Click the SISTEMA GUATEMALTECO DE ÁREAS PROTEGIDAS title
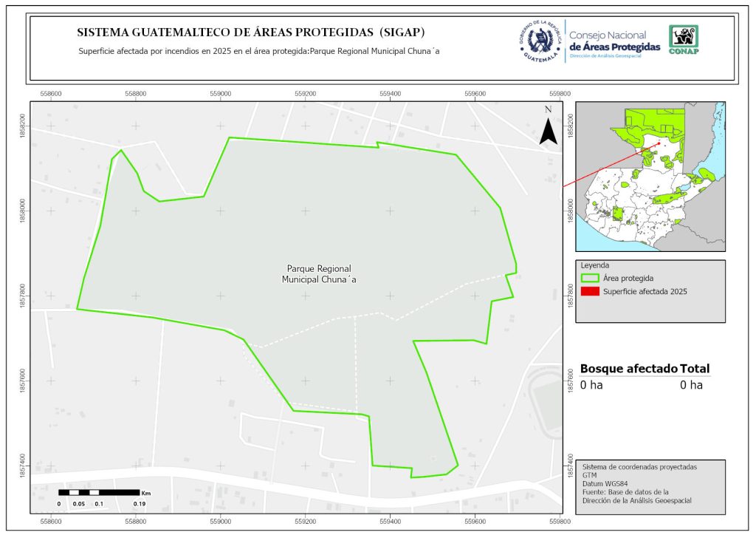The width and height of the screenshot is (756, 535). click(x=251, y=33)
